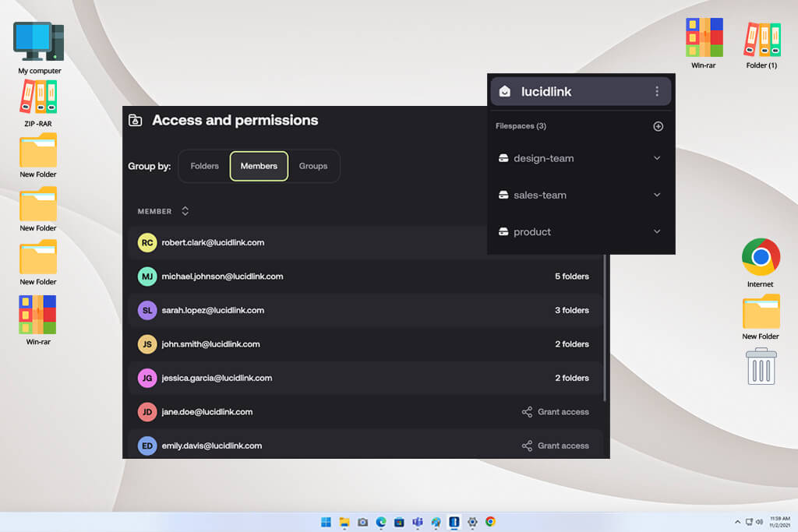Click '2 folders' for john.smith
The width and height of the screenshot is (798, 532).
(x=572, y=344)
